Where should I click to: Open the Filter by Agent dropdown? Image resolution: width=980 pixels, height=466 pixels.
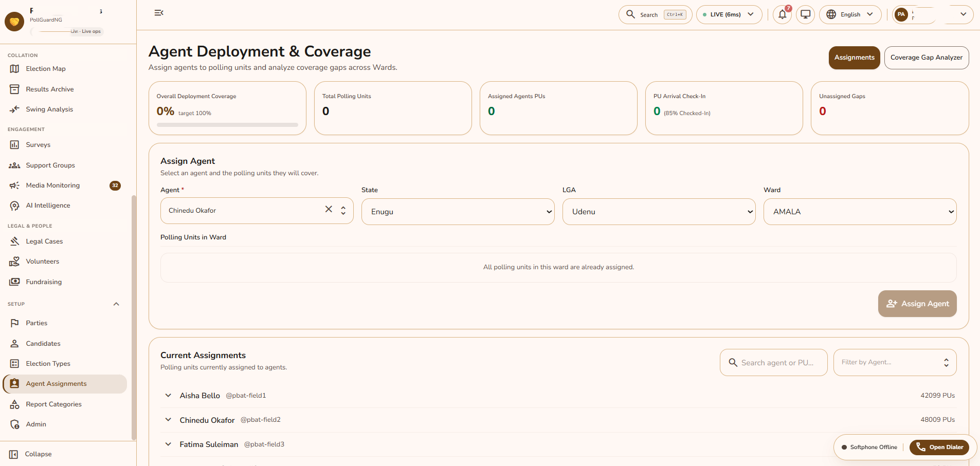point(895,363)
